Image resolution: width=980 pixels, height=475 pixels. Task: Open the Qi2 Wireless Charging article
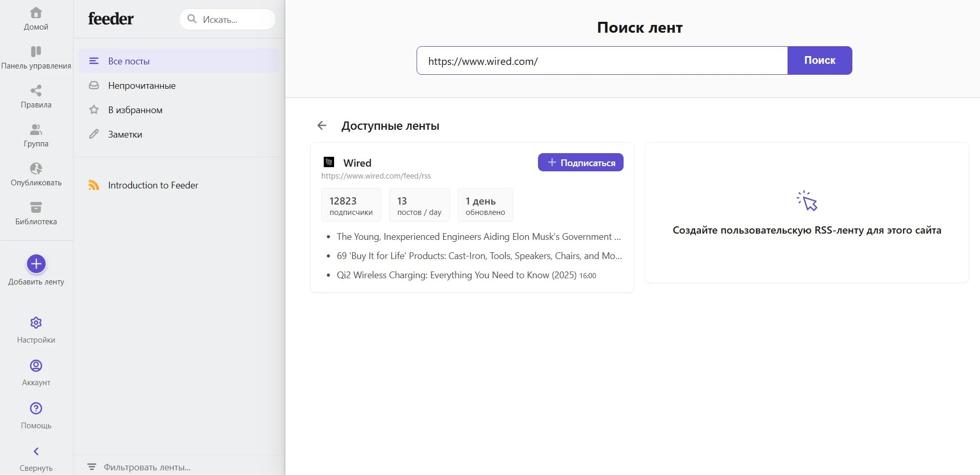coord(457,275)
